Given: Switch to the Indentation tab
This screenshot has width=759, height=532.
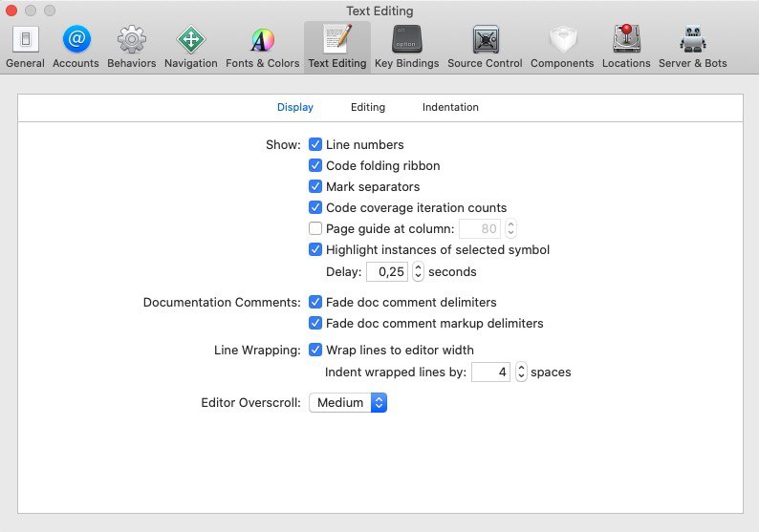Looking at the screenshot, I should (x=450, y=107).
